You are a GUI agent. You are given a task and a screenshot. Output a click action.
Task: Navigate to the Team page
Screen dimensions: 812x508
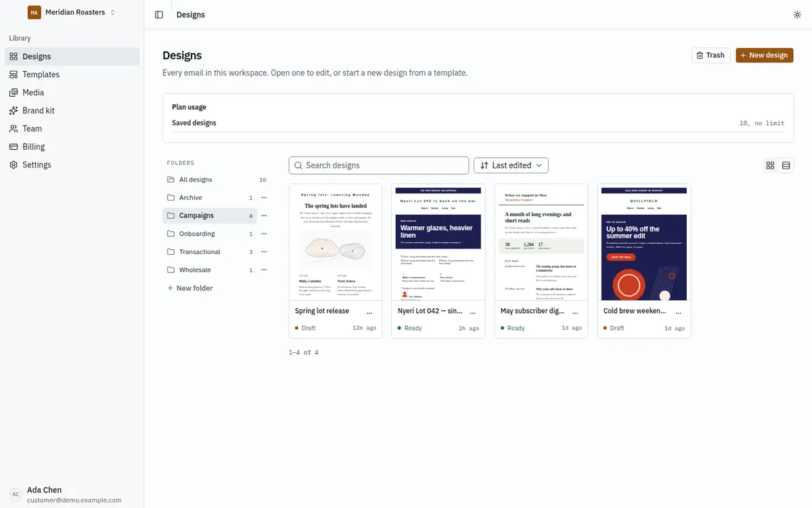(x=72, y=129)
